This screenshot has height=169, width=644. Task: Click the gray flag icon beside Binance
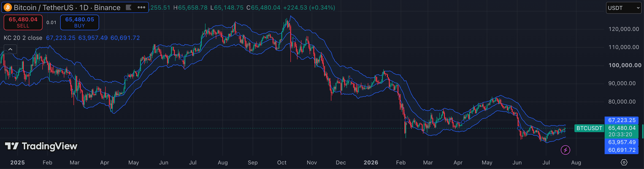pos(128,8)
